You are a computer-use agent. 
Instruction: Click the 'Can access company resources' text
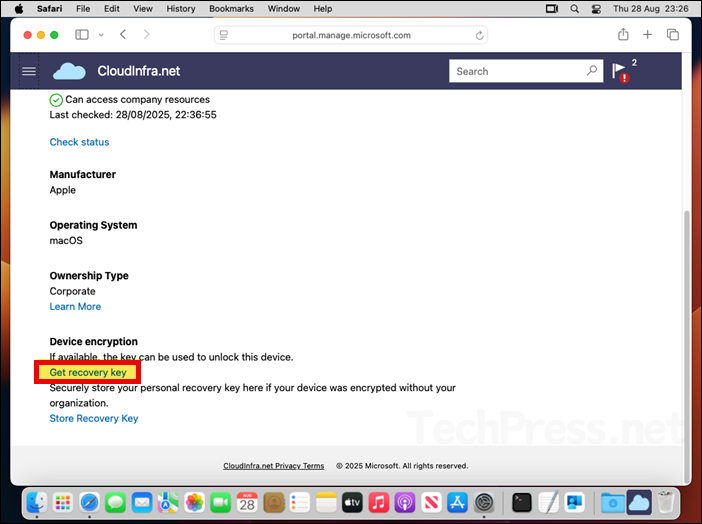coord(137,99)
